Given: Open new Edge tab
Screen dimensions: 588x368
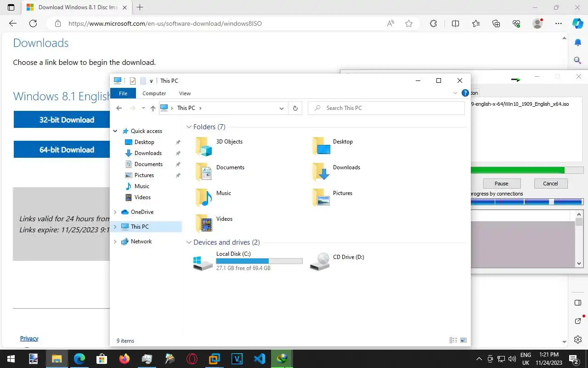Looking at the screenshot, I should tap(140, 7).
